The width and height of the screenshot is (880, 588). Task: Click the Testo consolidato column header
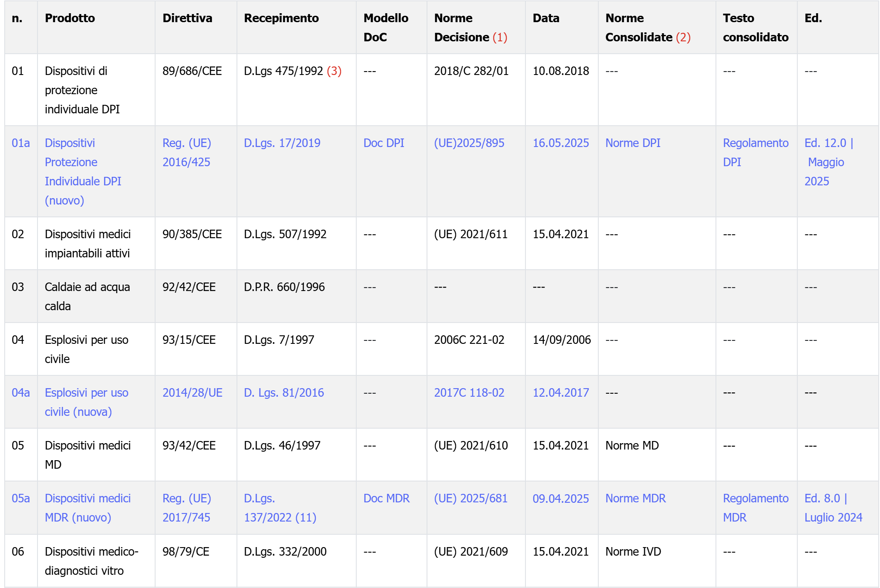click(x=756, y=28)
